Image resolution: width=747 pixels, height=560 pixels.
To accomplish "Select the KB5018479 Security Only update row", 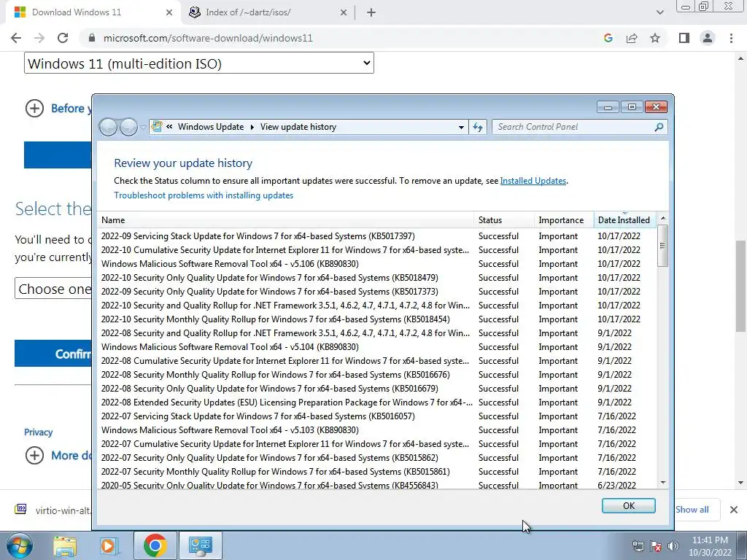I will click(x=377, y=278).
